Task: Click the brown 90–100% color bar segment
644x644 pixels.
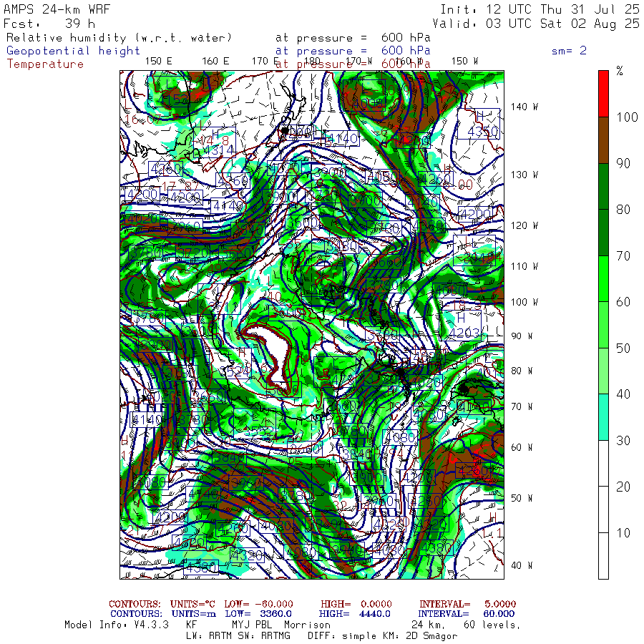Action: 603,140
